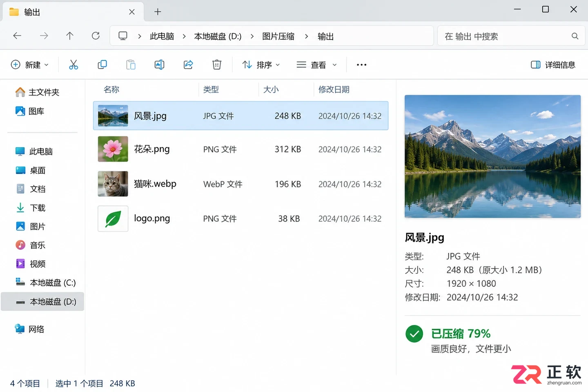The width and height of the screenshot is (588, 392).
Task: Open the 查看 view dropdown
Action: 317,65
